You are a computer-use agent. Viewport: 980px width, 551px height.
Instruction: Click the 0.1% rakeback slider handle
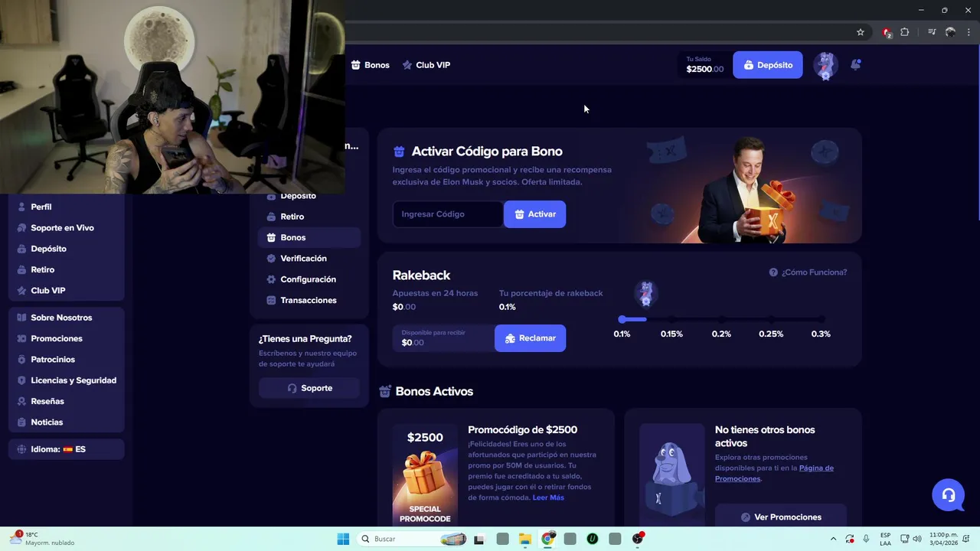622,319
